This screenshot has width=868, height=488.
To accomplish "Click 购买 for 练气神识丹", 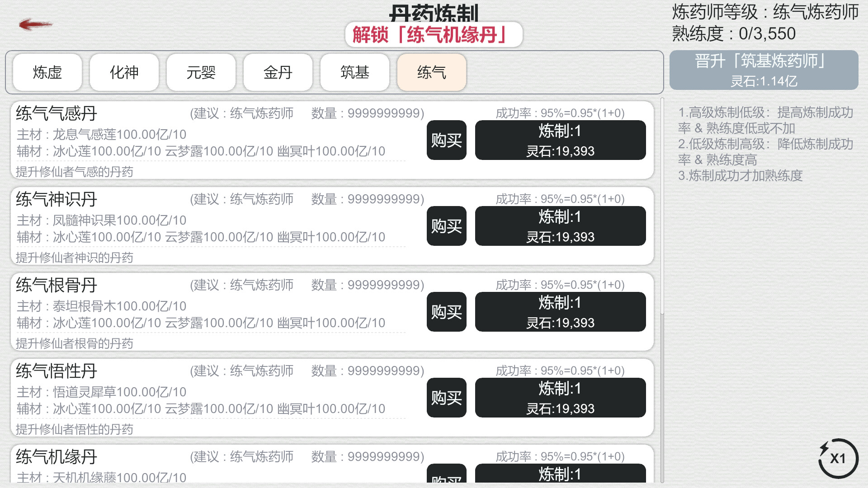I will 446,226.
